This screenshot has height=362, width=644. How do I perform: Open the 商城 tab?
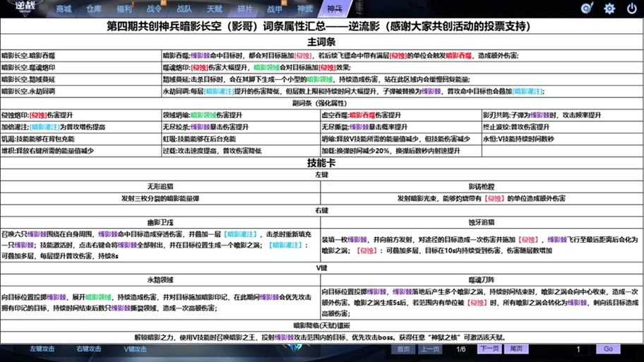click(x=64, y=8)
